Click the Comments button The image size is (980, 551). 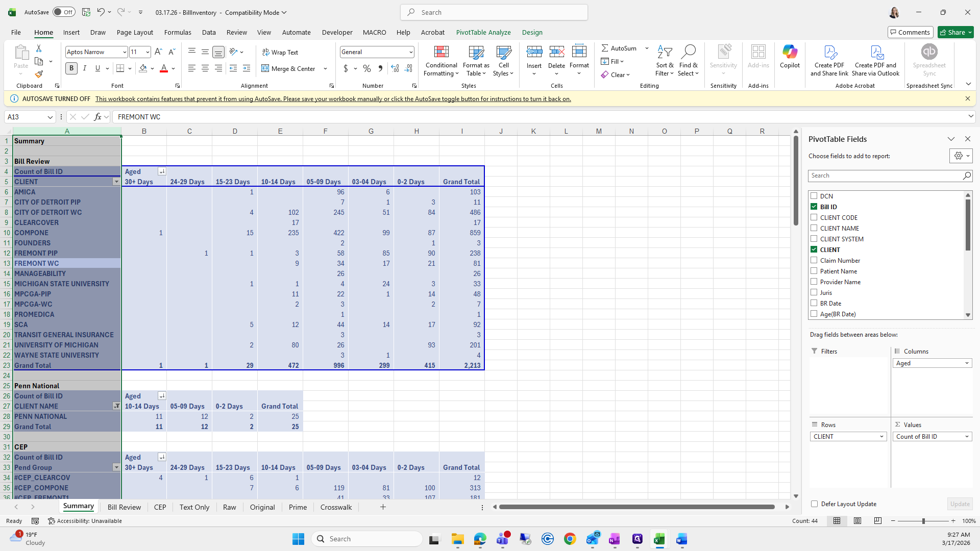click(x=910, y=32)
